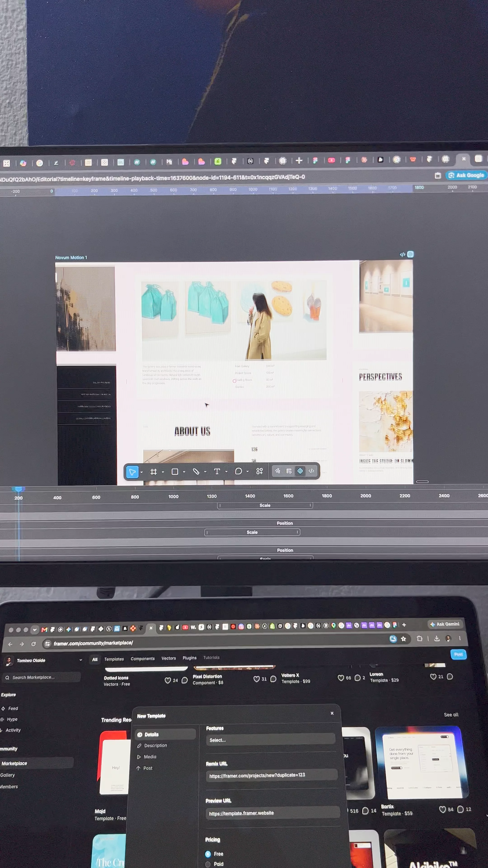Expand the shape tool dropdown arrow

(184, 472)
